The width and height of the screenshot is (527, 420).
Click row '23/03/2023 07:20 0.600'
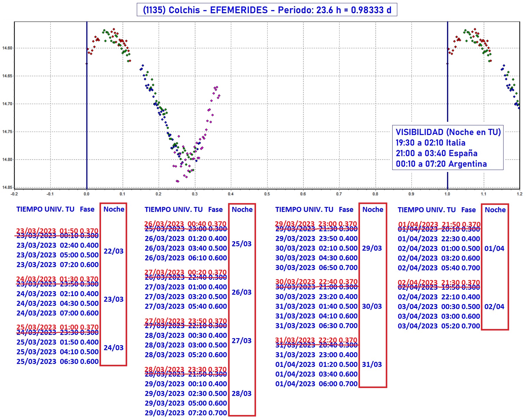58,265
